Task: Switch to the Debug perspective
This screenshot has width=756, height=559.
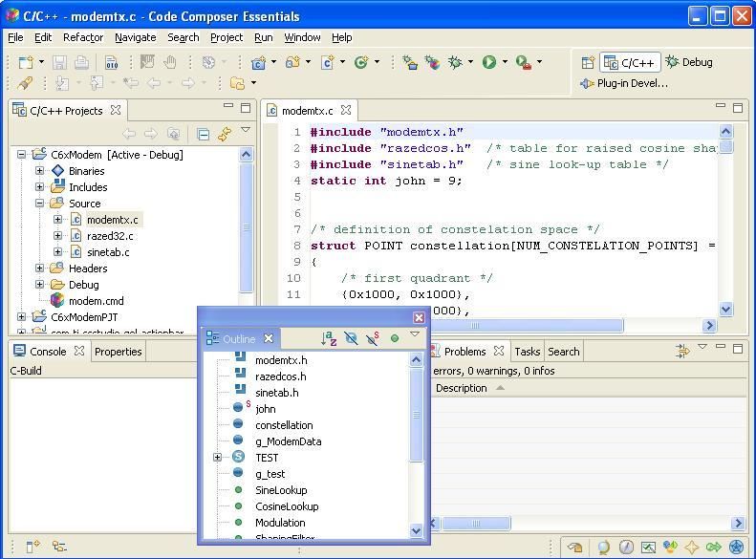Action: (x=689, y=62)
